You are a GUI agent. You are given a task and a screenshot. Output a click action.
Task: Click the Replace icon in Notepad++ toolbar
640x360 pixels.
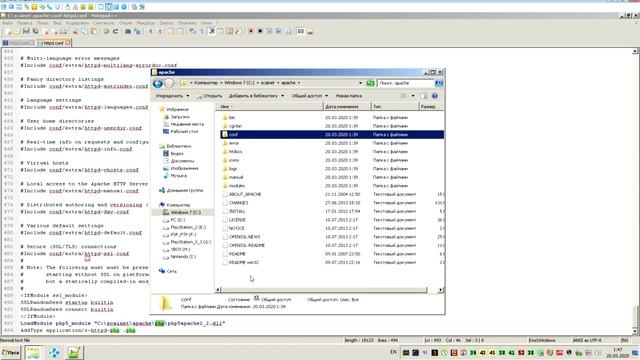138,31
